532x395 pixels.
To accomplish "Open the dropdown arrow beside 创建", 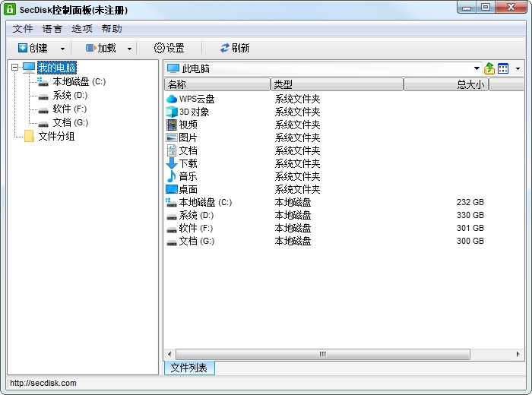I will tap(62, 49).
